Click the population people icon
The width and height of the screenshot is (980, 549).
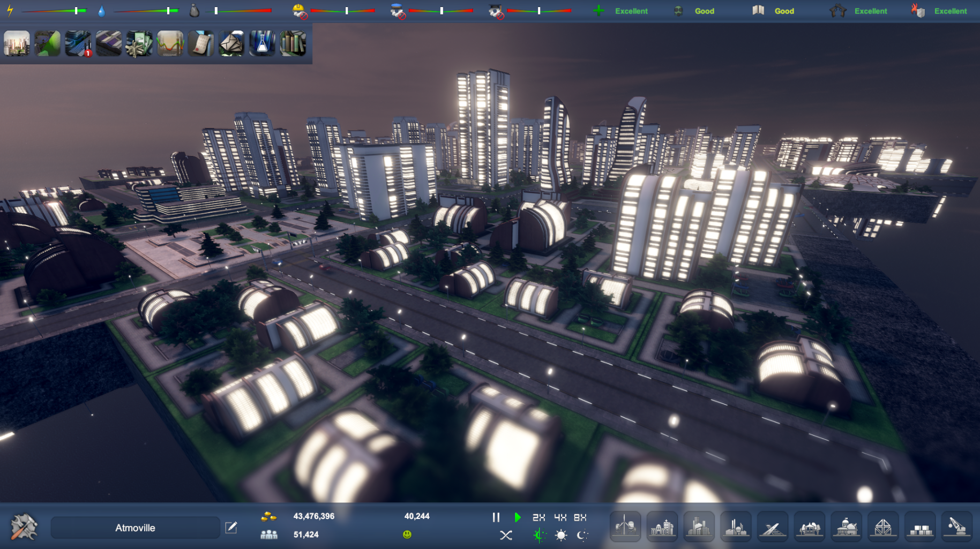click(x=268, y=534)
